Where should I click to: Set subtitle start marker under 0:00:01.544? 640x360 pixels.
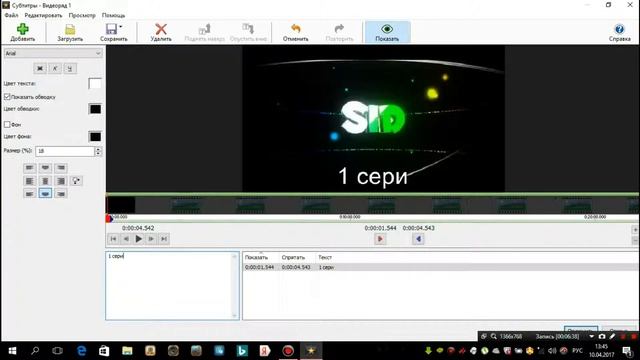380,239
